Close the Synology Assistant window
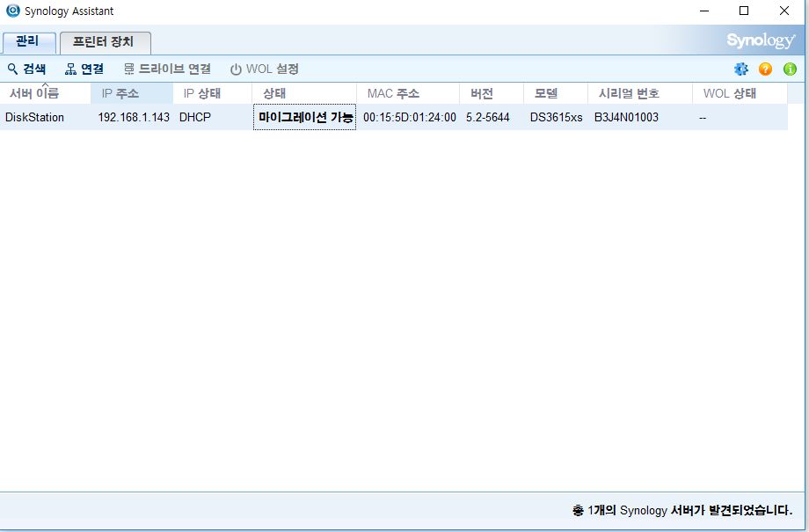Screen dimensions: 809x532 coord(784,11)
